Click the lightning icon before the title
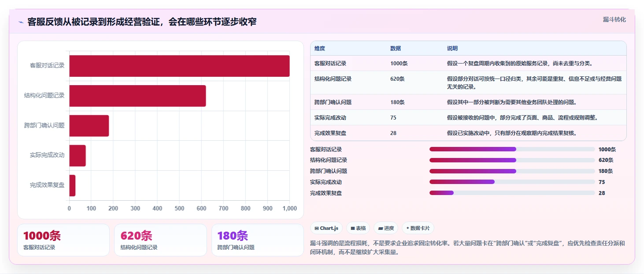The width and height of the screenshot is (644, 274). click(21, 22)
